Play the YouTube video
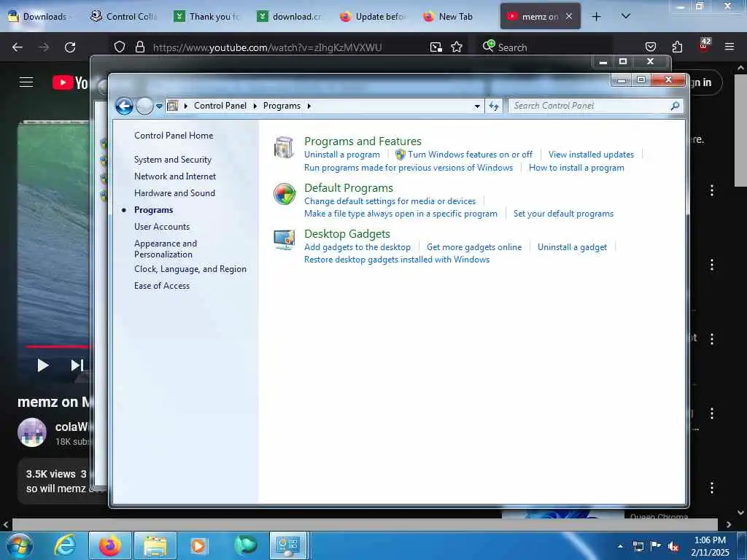 pyautogui.click(x=43, y=365)
